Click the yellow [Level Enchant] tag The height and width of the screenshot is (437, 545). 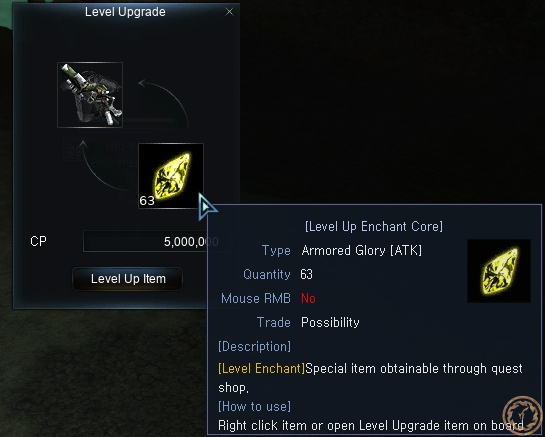[x=261, y=368]
